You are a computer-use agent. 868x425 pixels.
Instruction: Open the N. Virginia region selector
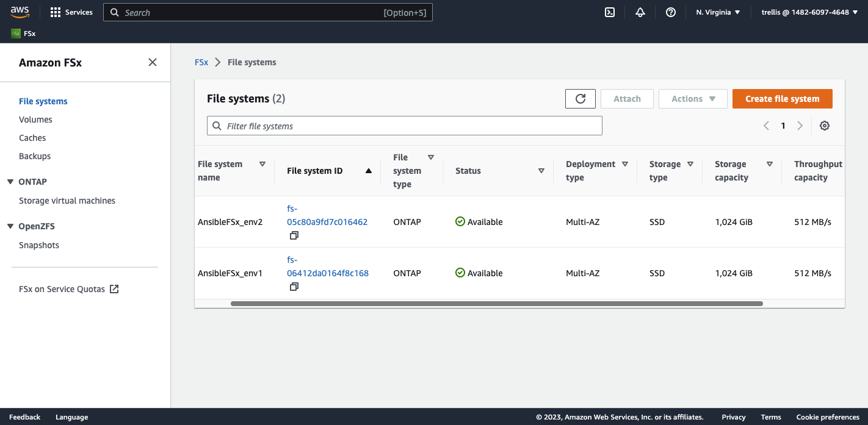(718, 12)
